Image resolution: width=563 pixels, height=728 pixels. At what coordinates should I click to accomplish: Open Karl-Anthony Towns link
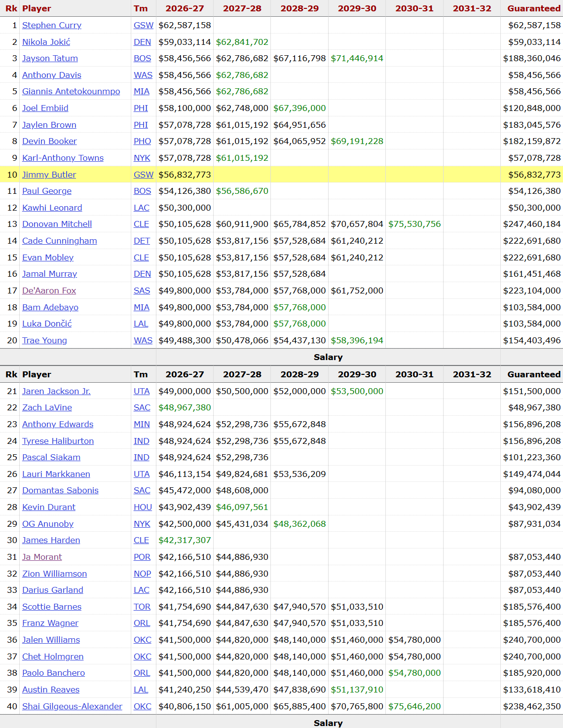coord(63,158)
